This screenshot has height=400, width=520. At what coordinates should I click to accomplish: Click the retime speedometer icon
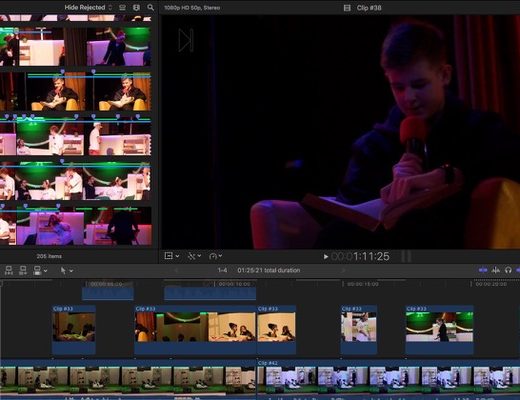[213, 256]
